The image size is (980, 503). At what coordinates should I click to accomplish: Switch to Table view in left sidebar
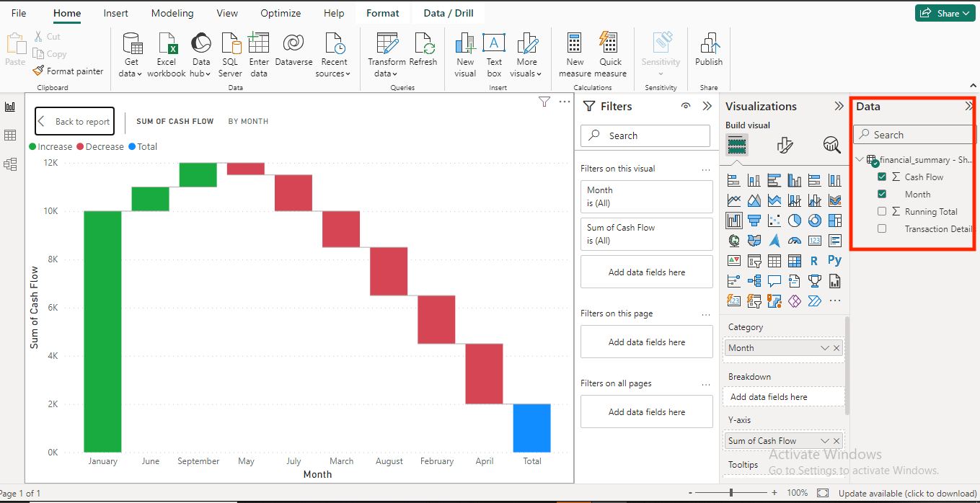10,135
